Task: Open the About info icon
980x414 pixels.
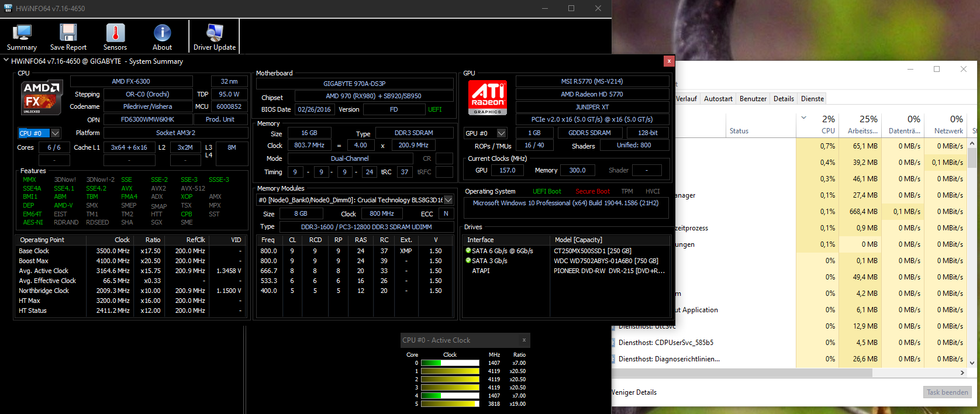Action: coord(162,37)
